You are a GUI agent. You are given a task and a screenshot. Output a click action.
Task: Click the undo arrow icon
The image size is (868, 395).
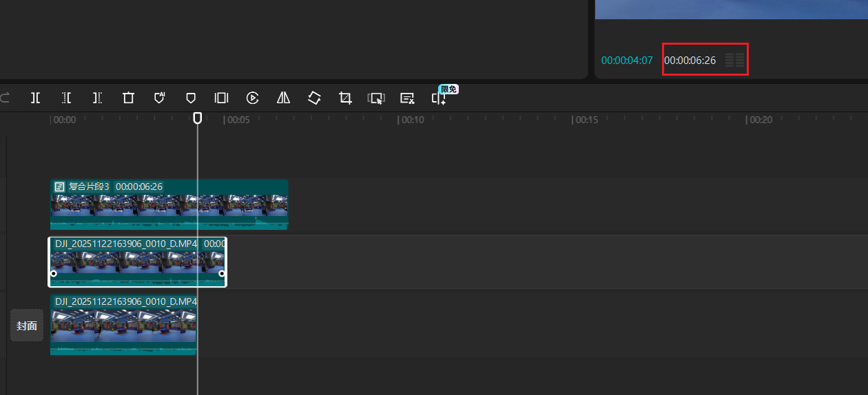tap(5, 98)
